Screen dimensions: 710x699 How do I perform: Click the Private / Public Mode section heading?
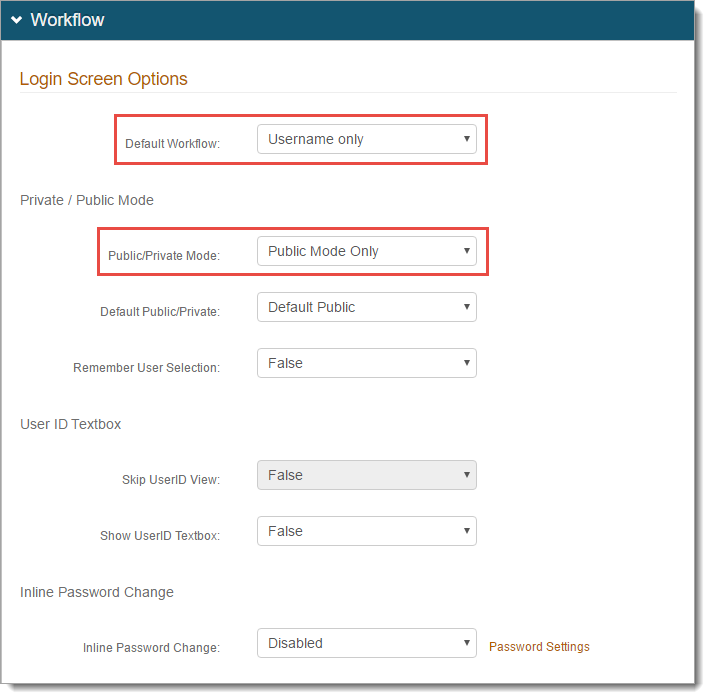87,200
